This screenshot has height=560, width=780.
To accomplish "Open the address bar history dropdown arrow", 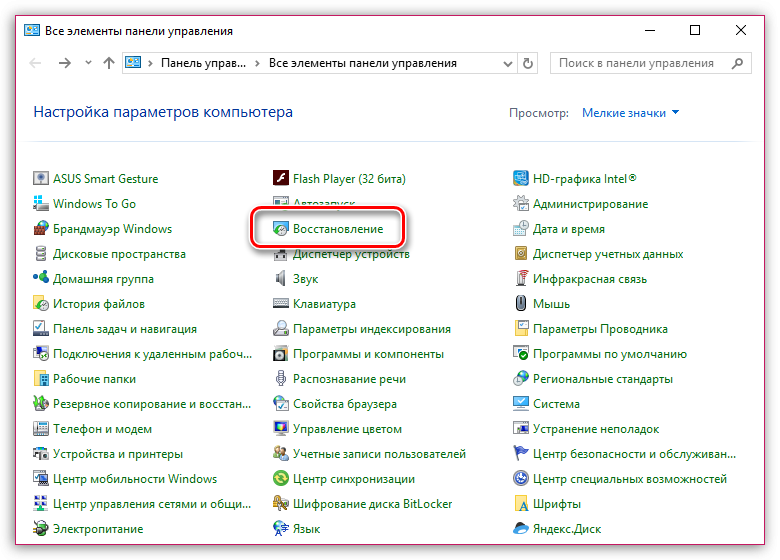I will tap(506, 63).
